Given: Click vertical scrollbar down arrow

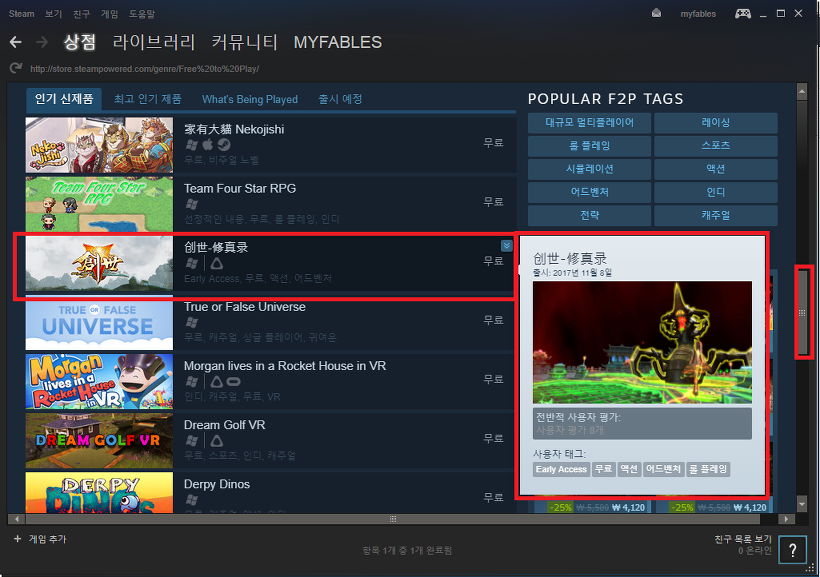Looking at the screenshot, I should point(802,504).
